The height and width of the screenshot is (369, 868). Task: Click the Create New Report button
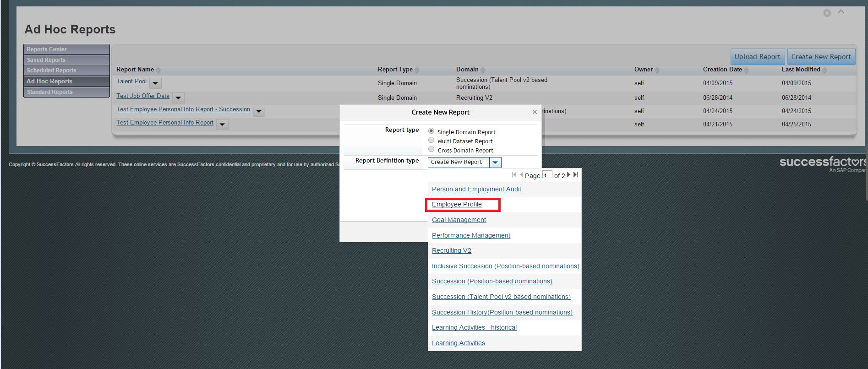pyautogui.click(x=821, y=57)
